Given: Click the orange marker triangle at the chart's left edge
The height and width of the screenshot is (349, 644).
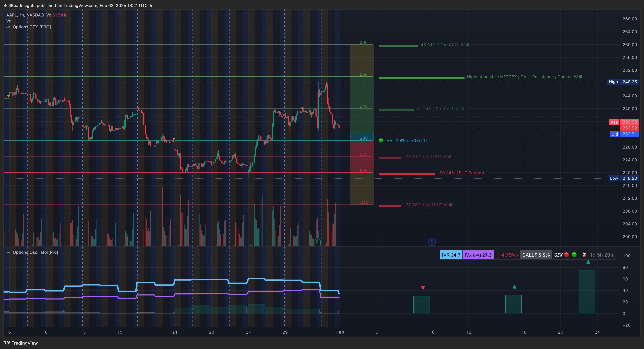Looking at the screenshot, I should (8, 96).
